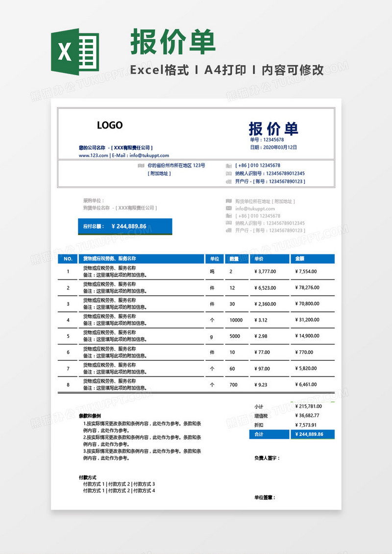
Task: Click VAT value ¥ 36,682.77
Action: click(x=307, y=416)
